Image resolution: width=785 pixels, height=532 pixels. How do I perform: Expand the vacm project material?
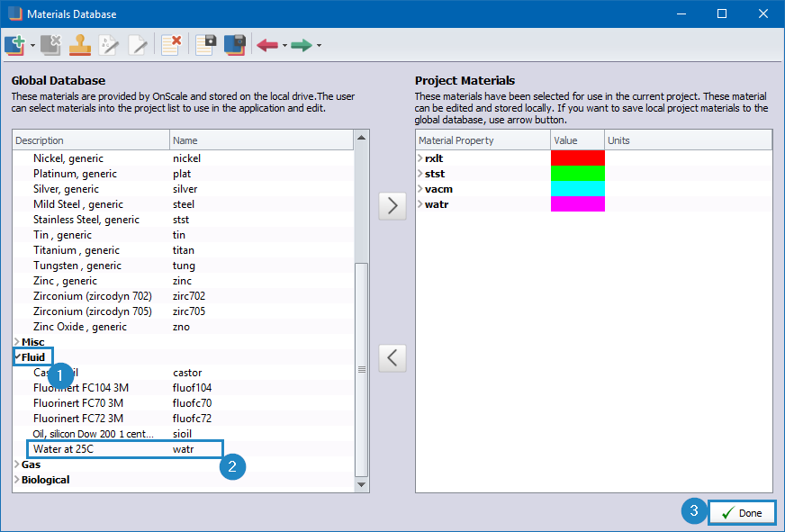pyautogui.click(x=420, y=189)
